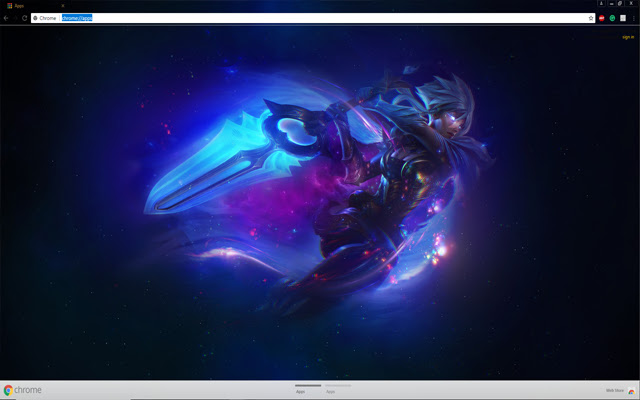Close the Chrome window
This screenshot has height=400, width=640.
click(x=631, y=3)
